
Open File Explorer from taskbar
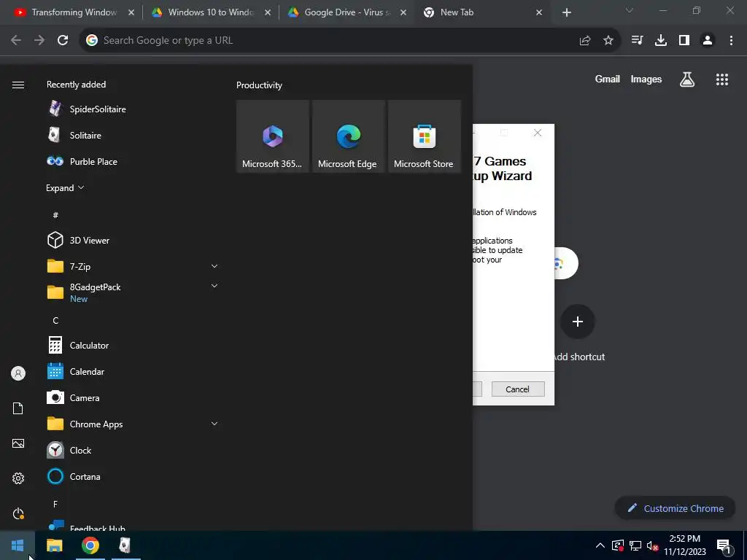[54, 545]
